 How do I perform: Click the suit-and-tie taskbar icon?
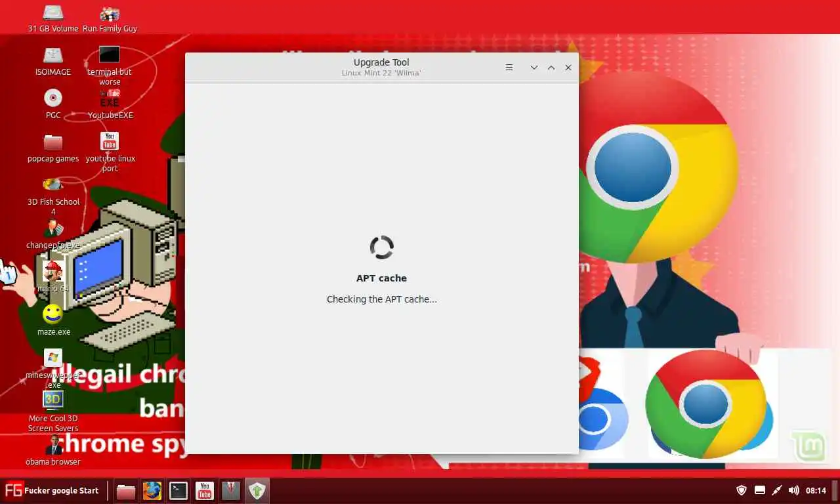[231, 490]
